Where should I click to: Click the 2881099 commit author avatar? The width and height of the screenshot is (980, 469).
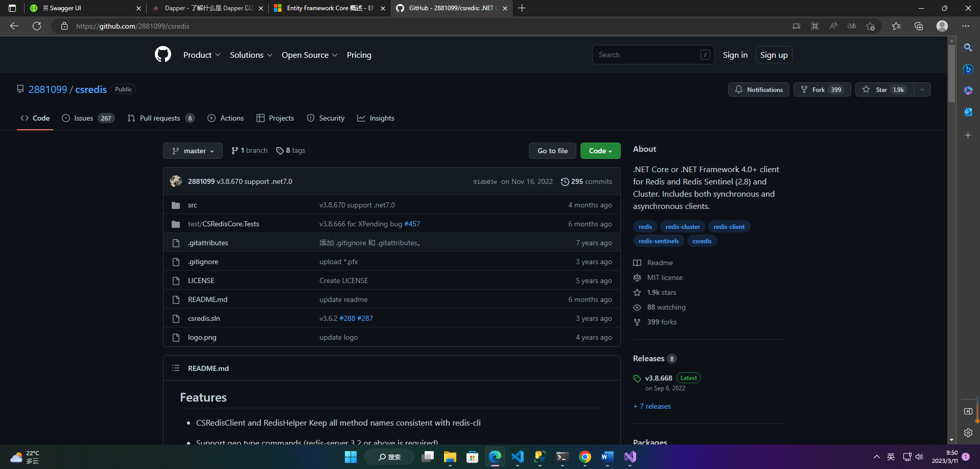coord(176,181)
